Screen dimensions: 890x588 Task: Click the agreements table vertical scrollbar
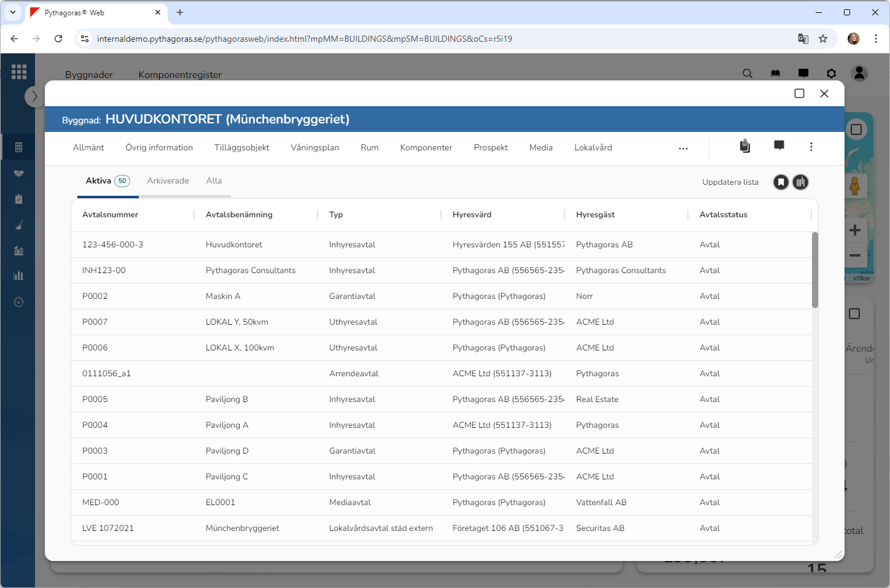pyautogui.click(x=815, y=270)
